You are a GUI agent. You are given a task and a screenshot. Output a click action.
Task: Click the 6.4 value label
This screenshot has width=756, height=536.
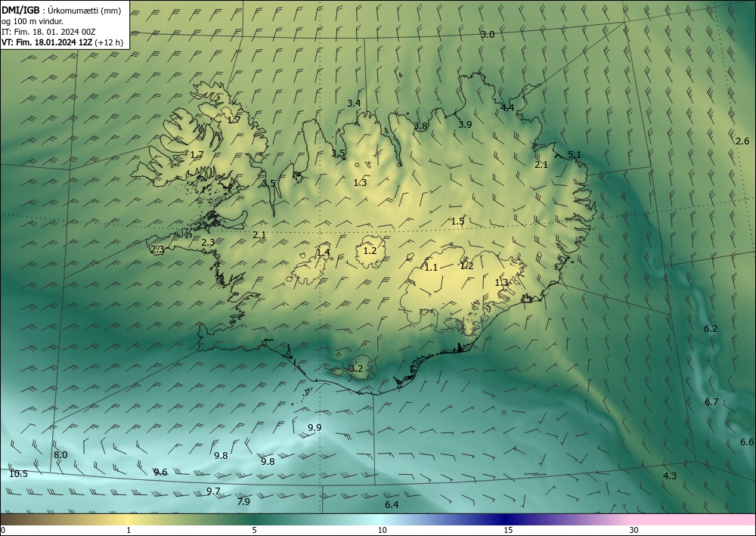coord(392,505)
